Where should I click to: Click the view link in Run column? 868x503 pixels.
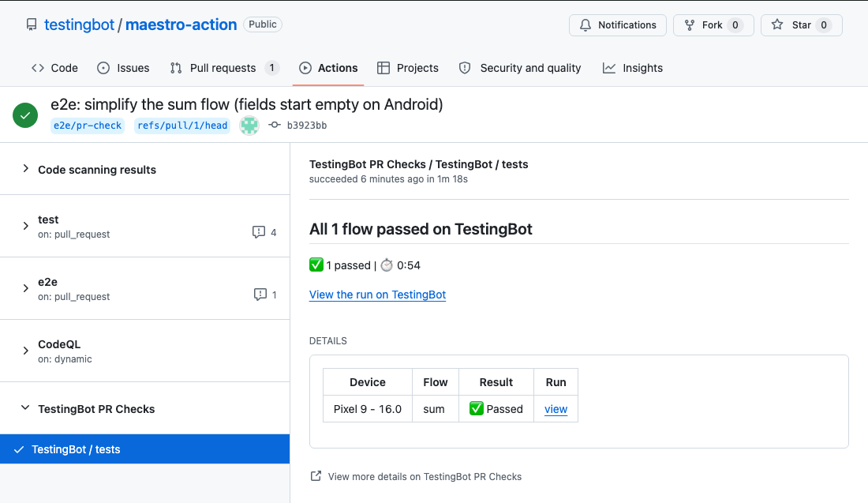(x=556, y=409)
